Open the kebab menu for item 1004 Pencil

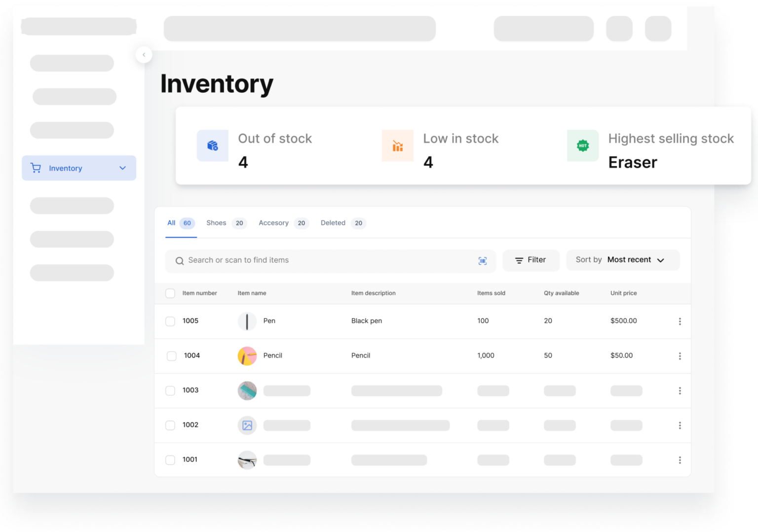tap(680, 355)
